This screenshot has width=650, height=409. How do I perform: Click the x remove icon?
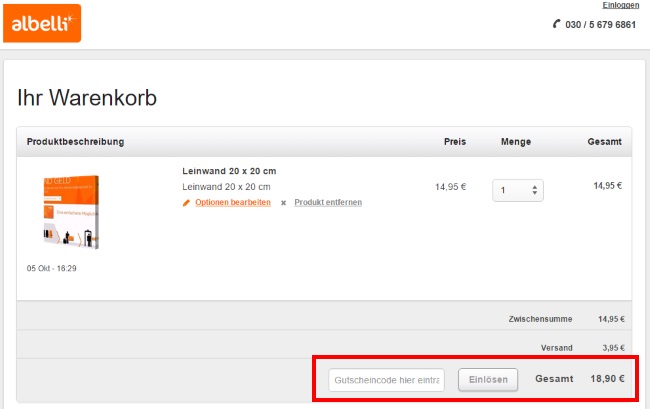coord(283,202)
